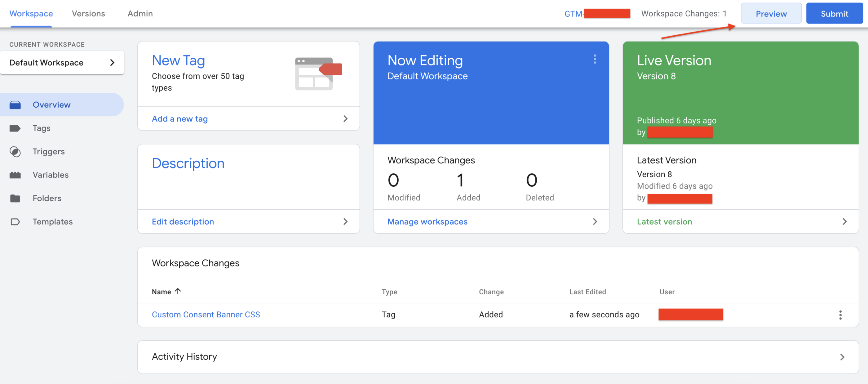Open the Custom Consent Banner CSS row options menu

coord(840,315)
